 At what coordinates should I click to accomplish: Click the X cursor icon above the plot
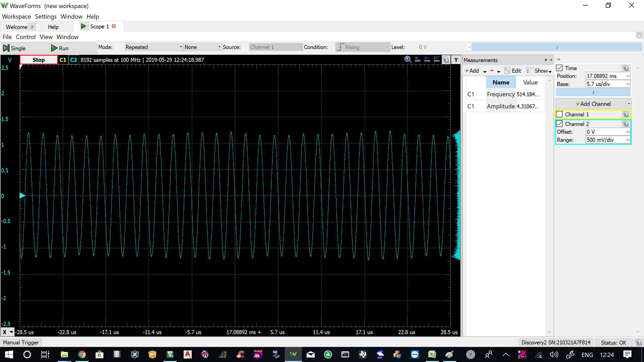tap(427, 60)
